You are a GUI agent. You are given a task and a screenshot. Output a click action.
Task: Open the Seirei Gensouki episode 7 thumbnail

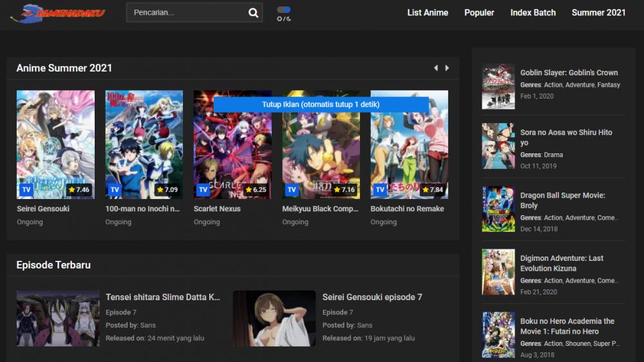pyautogui.click(x=274, y=318)
